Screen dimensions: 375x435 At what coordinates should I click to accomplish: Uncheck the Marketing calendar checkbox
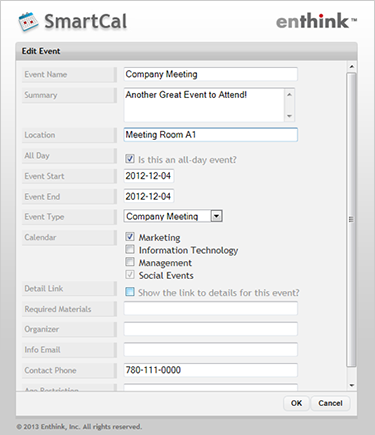pyautogui.click(x=130, y=237)
